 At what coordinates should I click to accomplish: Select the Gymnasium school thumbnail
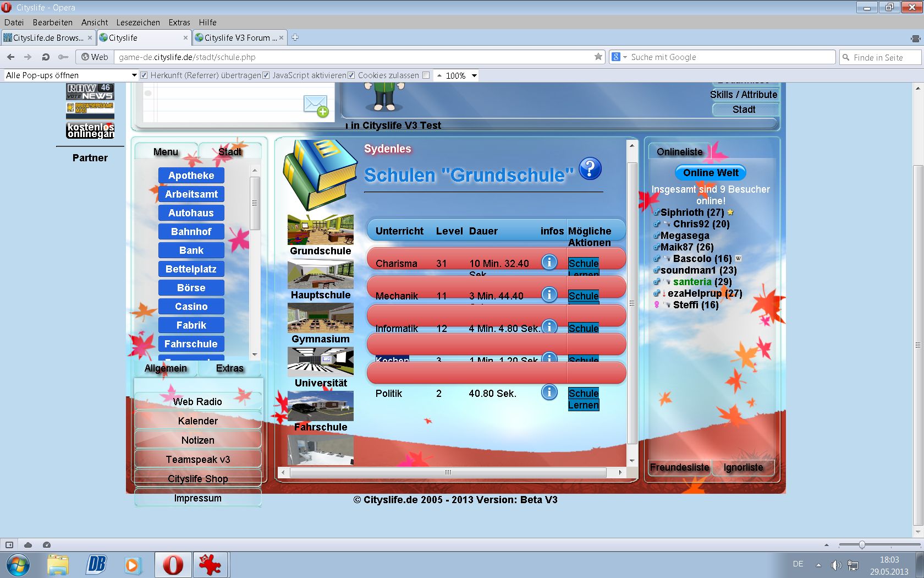click(x=320, y=318)
